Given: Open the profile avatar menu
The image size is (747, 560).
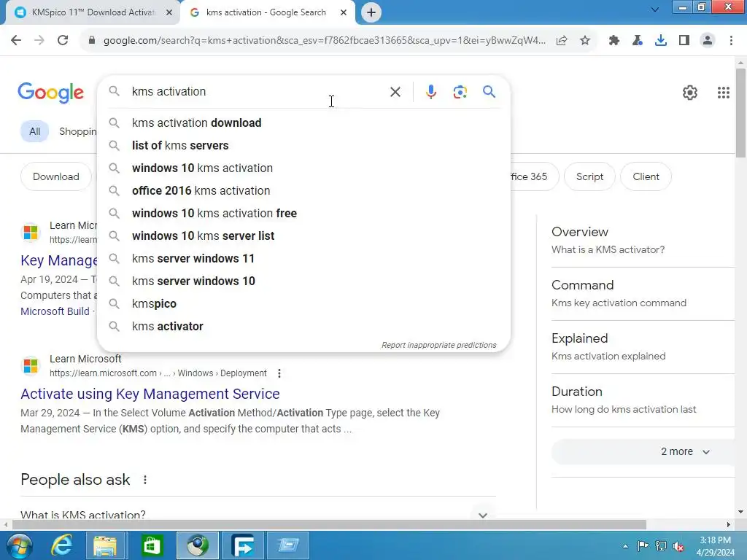Looking at the screenshot, I should point(708,41).
